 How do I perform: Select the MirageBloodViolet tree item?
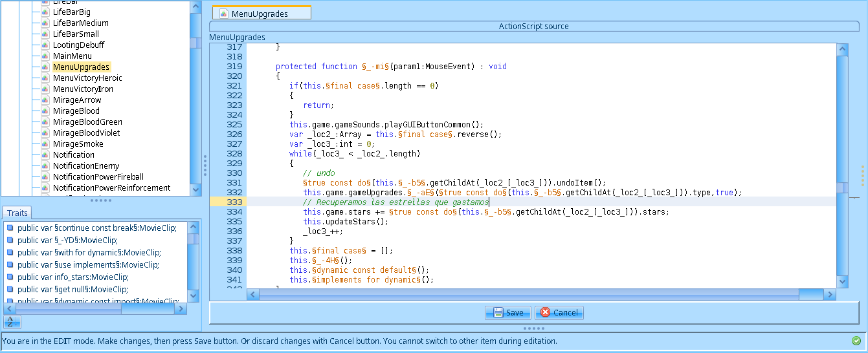[x=86, y=133]
